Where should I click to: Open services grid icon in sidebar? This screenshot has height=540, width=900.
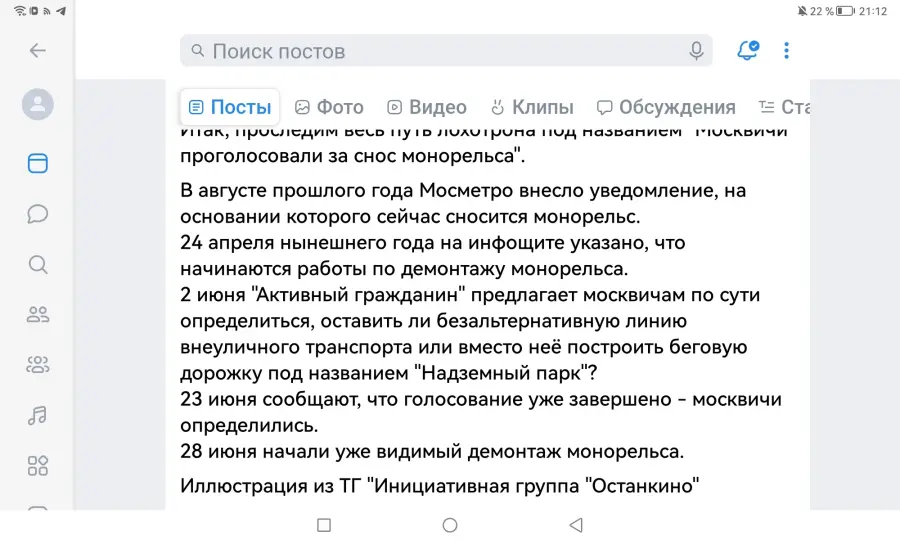tap(38, 466)
